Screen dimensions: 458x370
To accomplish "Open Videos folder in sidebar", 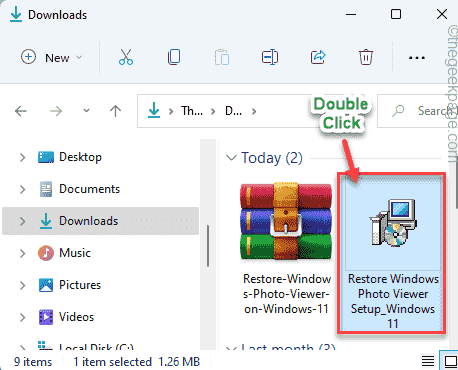I will (x=76, y=317).
